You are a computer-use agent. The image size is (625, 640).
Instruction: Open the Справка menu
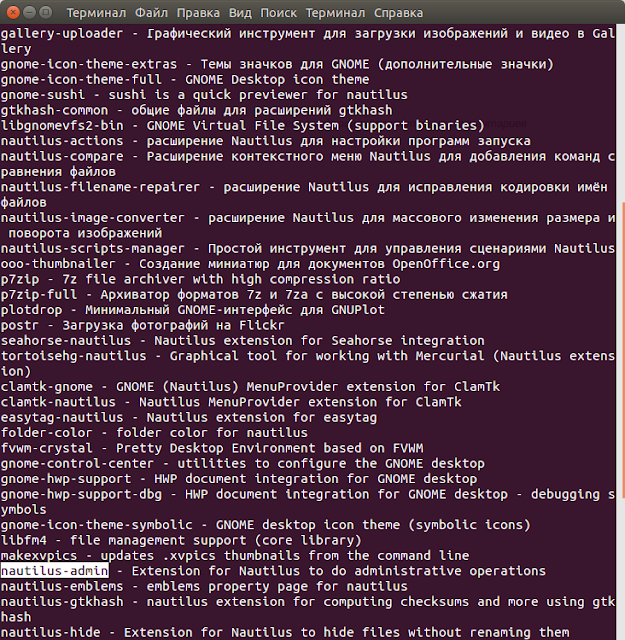click(x=398, y=13)
